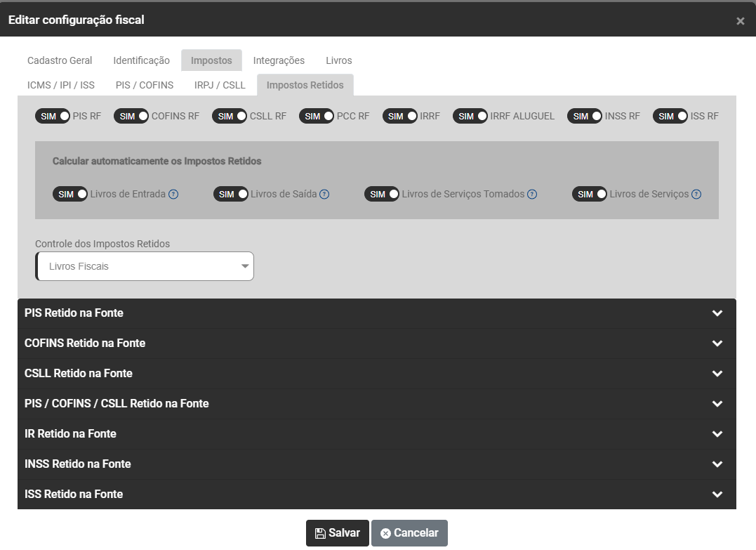Screen dimensions: 756x550
Task: Click the Cancelar button
Action: click(x=409, y=533)
